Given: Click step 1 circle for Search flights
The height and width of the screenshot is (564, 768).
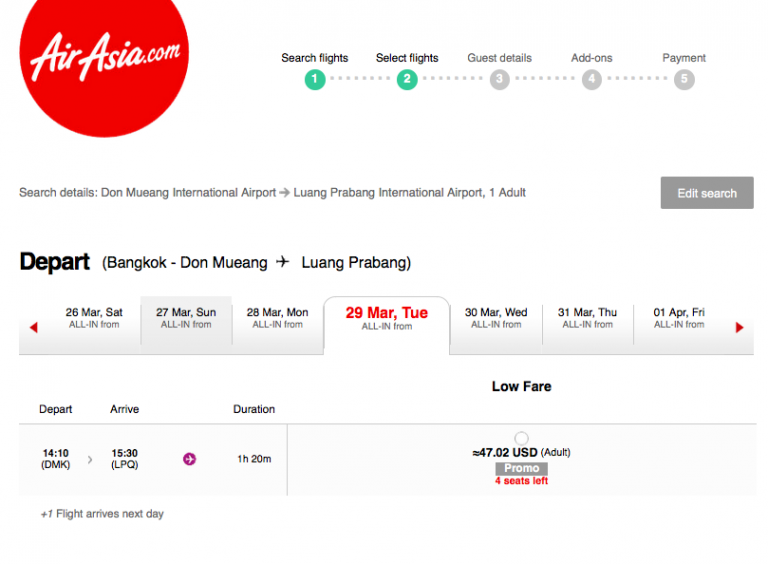Looking at the screenshot, I should point(315,79).
